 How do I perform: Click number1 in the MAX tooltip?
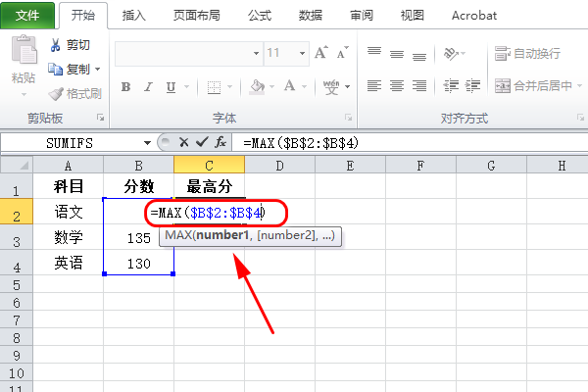[222, 235]
